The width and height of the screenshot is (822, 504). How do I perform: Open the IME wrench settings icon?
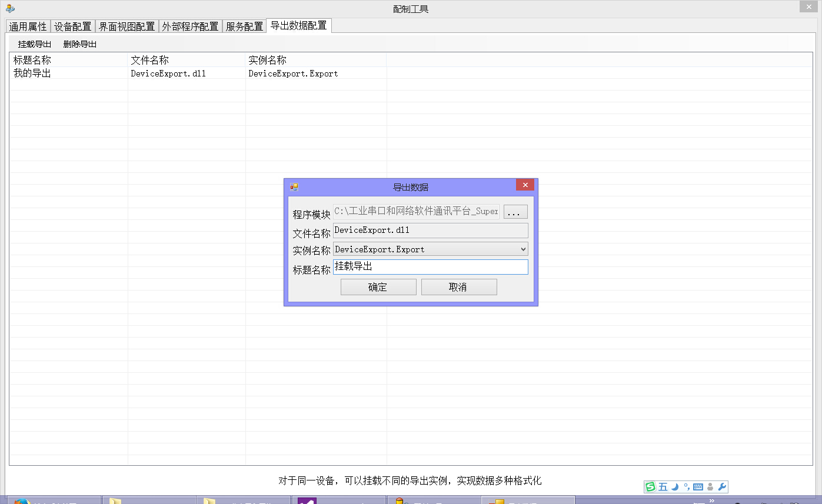coord(722,487)
